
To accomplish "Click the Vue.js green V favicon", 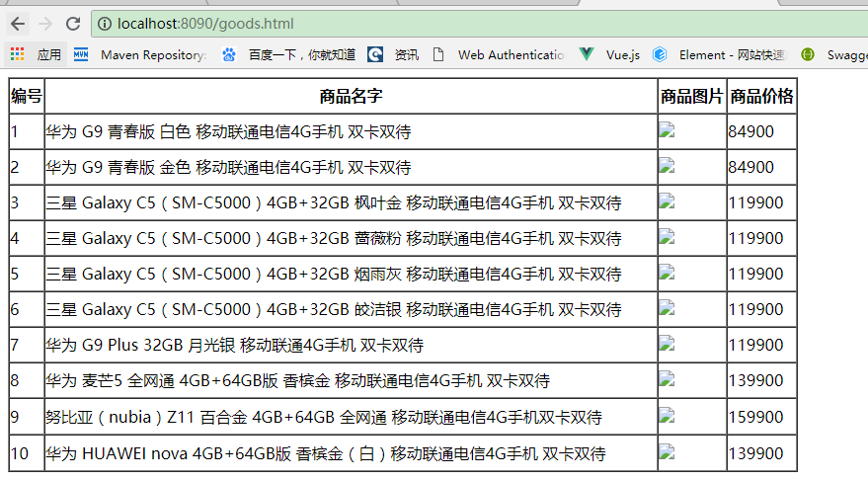I will tap(587, 54).
